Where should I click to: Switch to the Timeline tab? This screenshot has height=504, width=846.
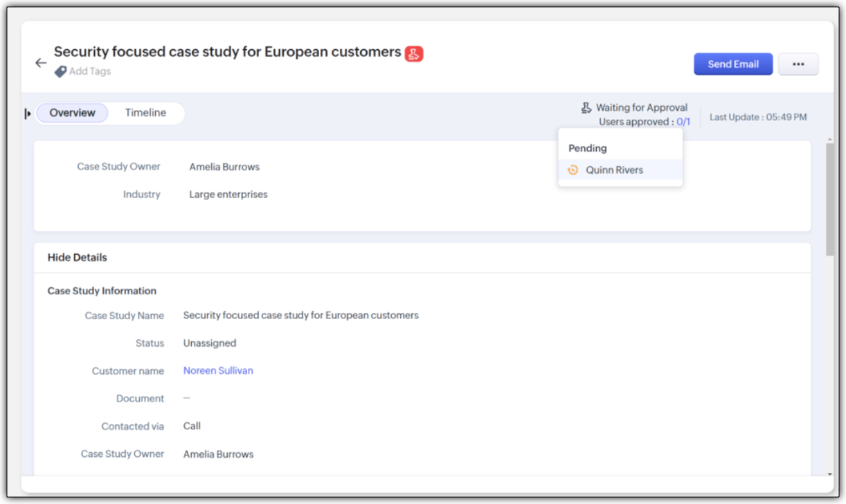[x=145, y=113]
